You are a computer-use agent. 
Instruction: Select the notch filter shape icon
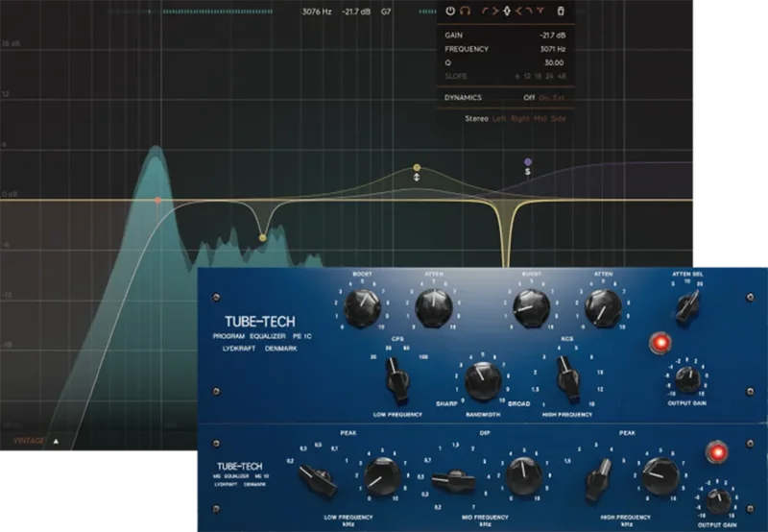540,11
